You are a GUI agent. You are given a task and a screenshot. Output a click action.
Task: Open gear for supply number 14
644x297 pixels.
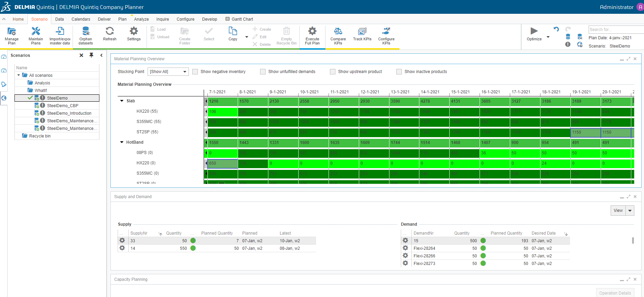[x=122, y=248]
